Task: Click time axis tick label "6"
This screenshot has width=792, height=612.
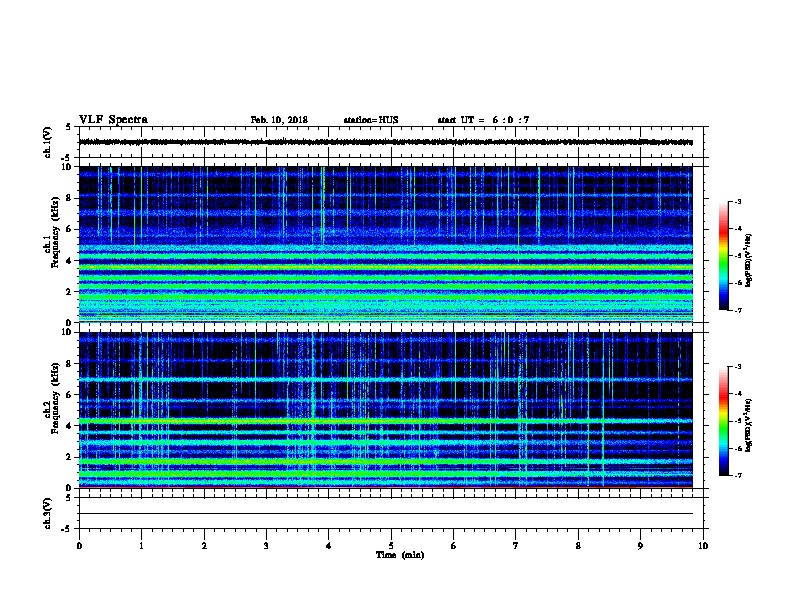Action: (x=454, y=546)
